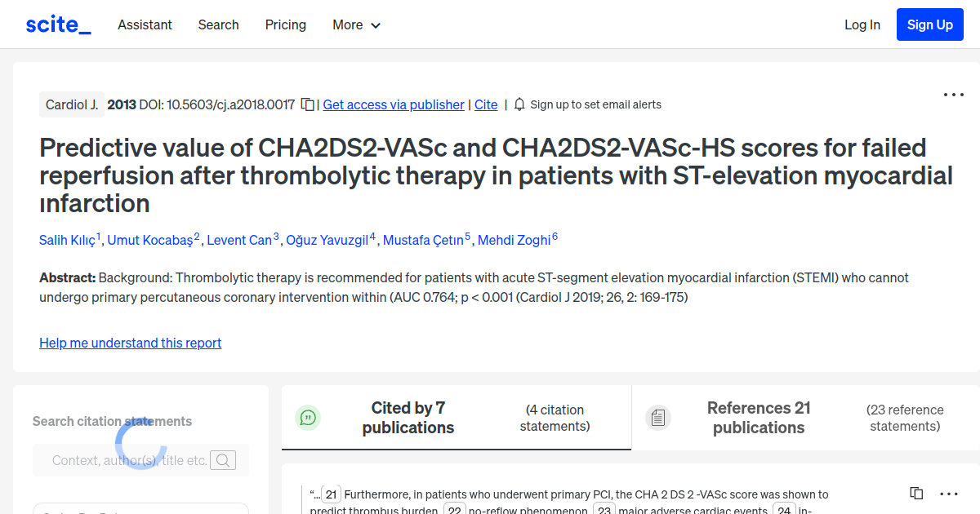980x514 pixels.
Task: Click the scite_ logo in the header
Action: (x=57, y=24)
